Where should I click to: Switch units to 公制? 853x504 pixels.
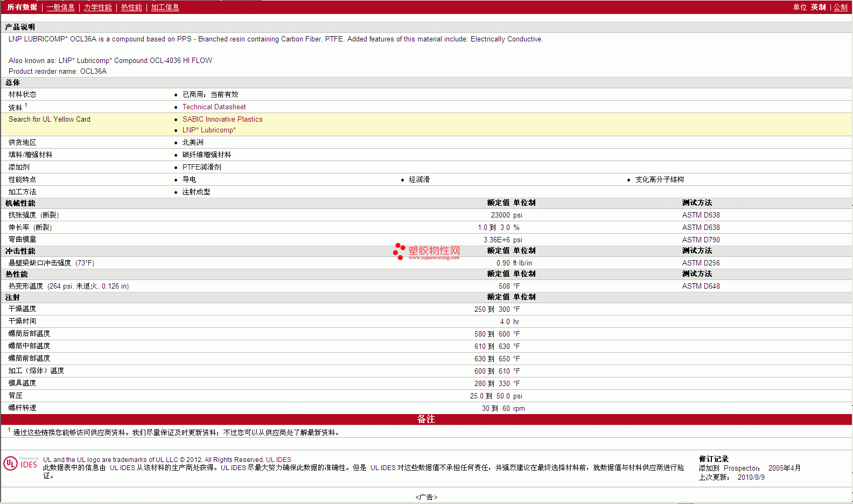tap(841, 7)
